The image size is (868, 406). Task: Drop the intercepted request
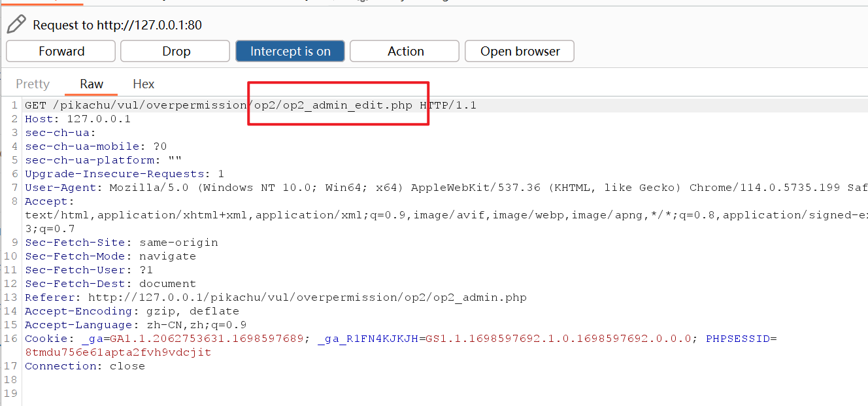click(175, 51)
